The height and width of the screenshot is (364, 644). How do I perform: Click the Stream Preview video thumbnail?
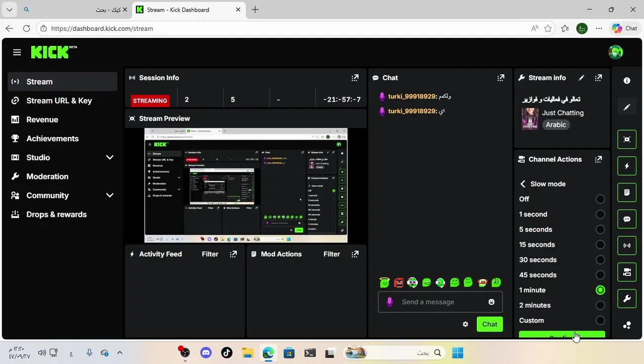click(246, 185)
